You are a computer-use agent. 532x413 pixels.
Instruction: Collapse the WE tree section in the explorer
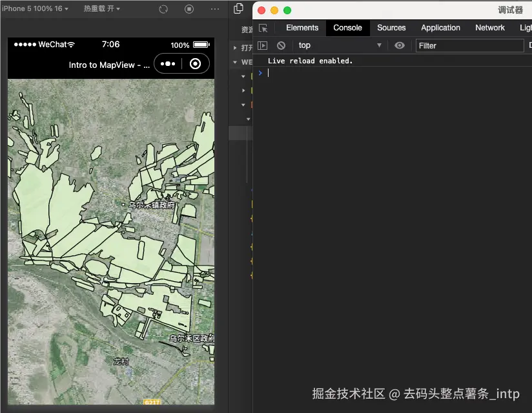[235, 62]
